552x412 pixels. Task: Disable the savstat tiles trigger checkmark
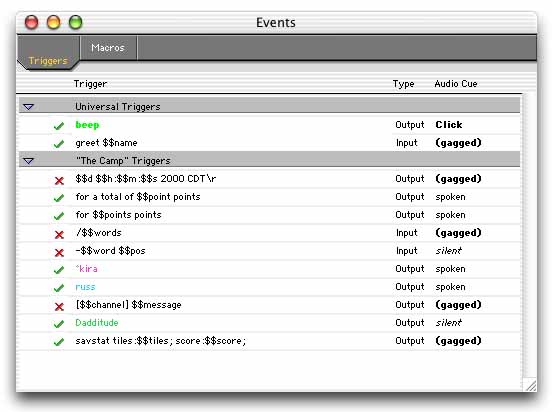(x=59, y=342)
